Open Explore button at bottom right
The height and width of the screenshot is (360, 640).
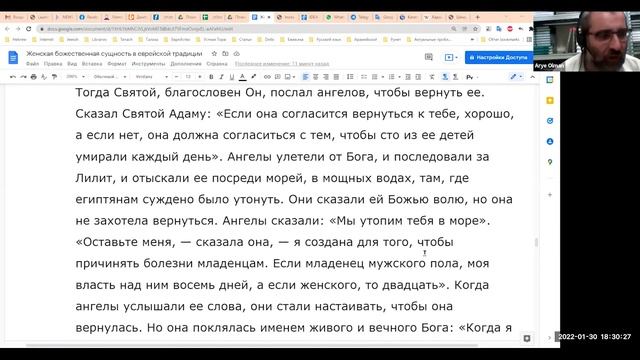point(527,338)
